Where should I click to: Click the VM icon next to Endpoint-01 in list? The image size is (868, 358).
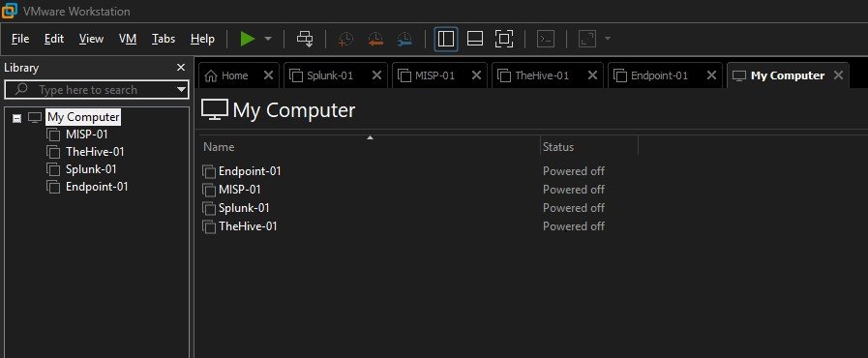pyautogui.click(x=209, y=172)
